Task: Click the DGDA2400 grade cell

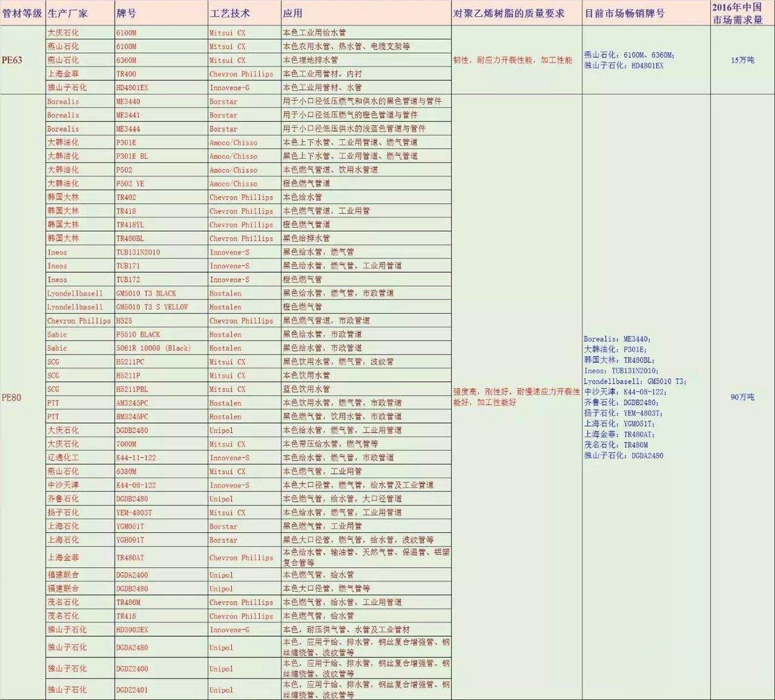Action: point(161,575)
